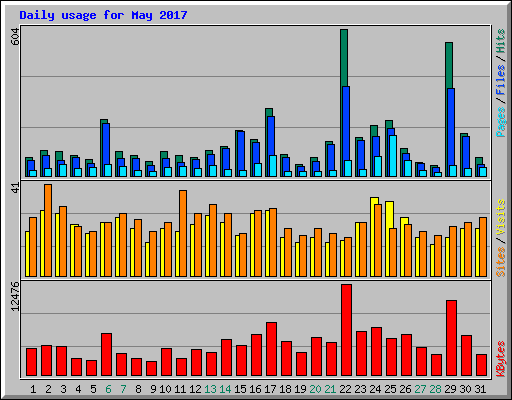The height and width of the screenshot is (400, 512).
Task: Click day label 24 on the x-axis
Action: click(375, 389)
